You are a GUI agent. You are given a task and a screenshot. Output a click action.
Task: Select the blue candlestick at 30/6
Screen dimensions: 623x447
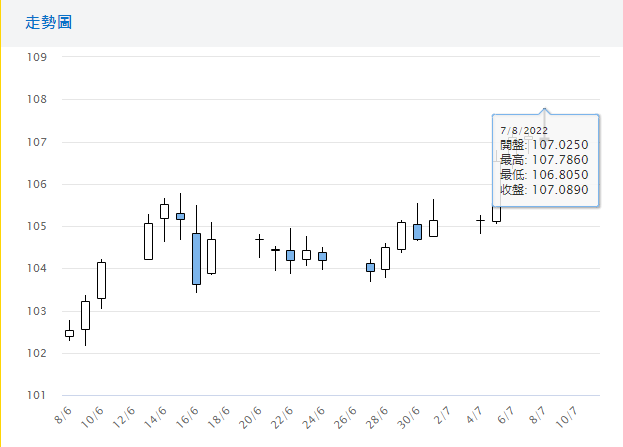point(417,232)
